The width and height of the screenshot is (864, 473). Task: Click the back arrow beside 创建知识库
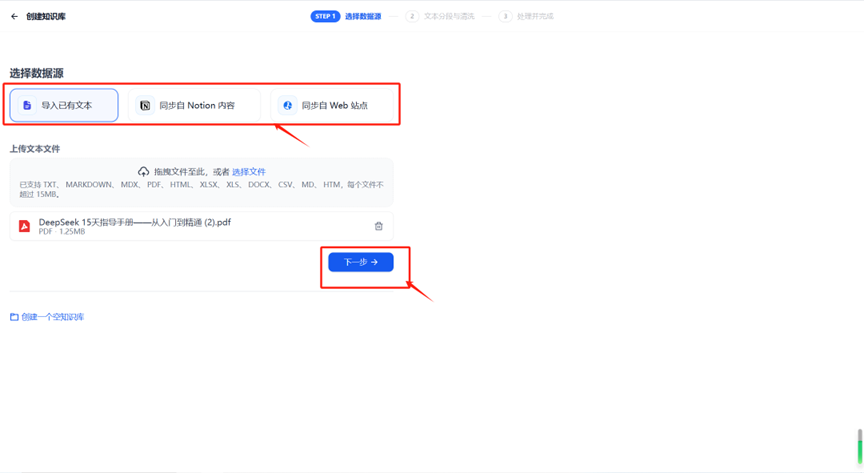point(14,17)
